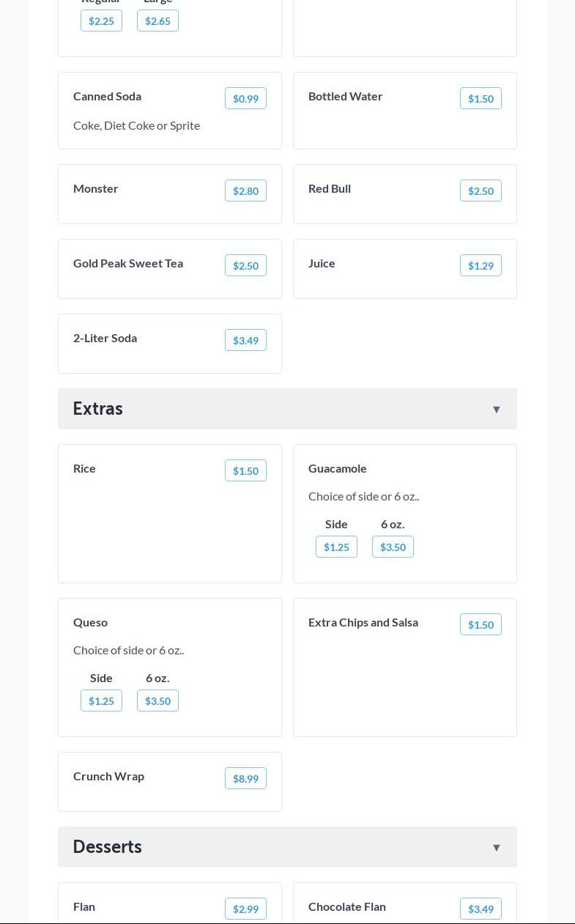Add Bottled Water for $1.50

[x=481, y=98]
